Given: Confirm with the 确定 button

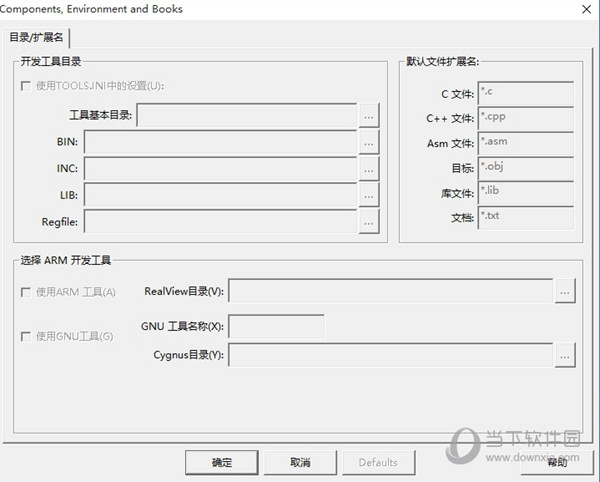Looking at the screenshot, I should (222, 462).
